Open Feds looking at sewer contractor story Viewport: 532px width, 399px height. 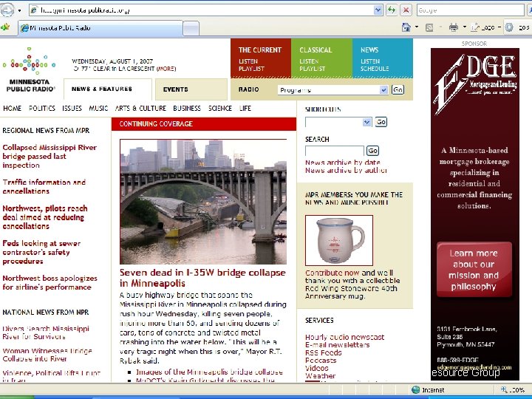click(41, 252)
